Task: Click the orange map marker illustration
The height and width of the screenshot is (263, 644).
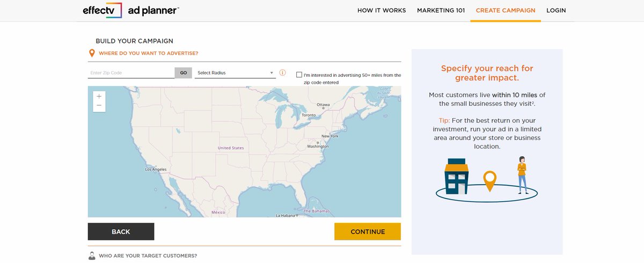Action: click(489, 181)
